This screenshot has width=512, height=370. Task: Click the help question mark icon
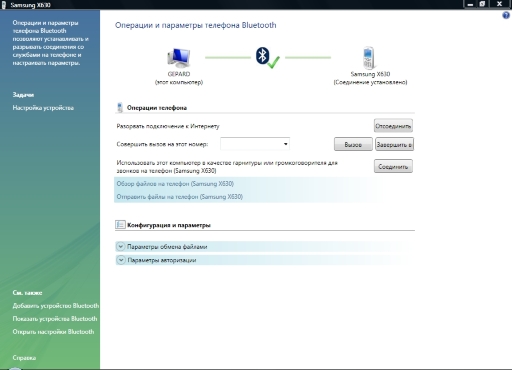[506, 15]
